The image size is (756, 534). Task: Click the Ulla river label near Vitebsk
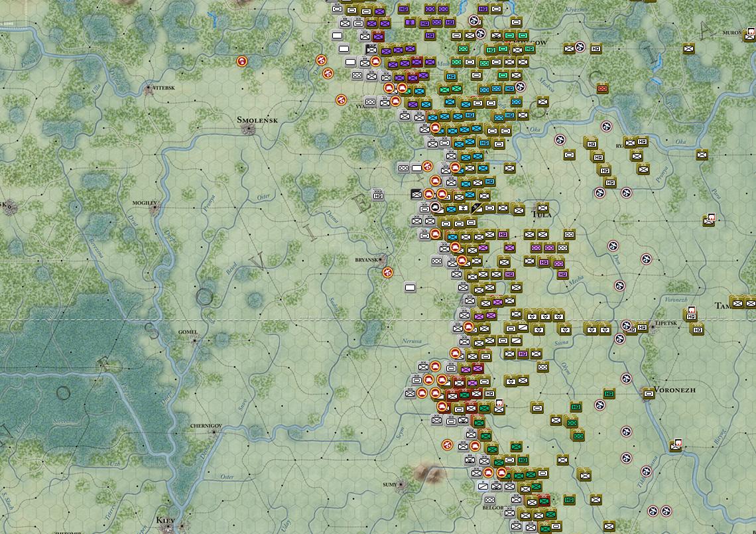click(96, 90)
